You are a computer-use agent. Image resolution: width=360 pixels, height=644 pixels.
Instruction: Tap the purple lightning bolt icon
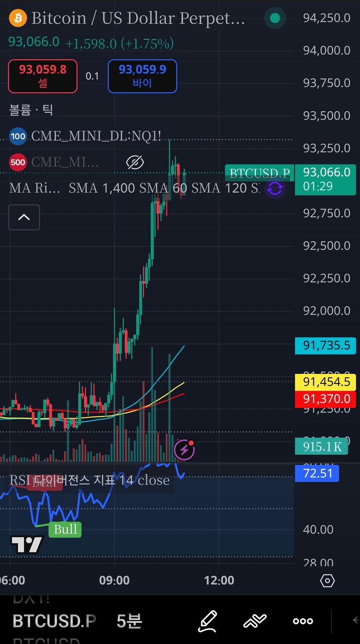click(184, 450)
